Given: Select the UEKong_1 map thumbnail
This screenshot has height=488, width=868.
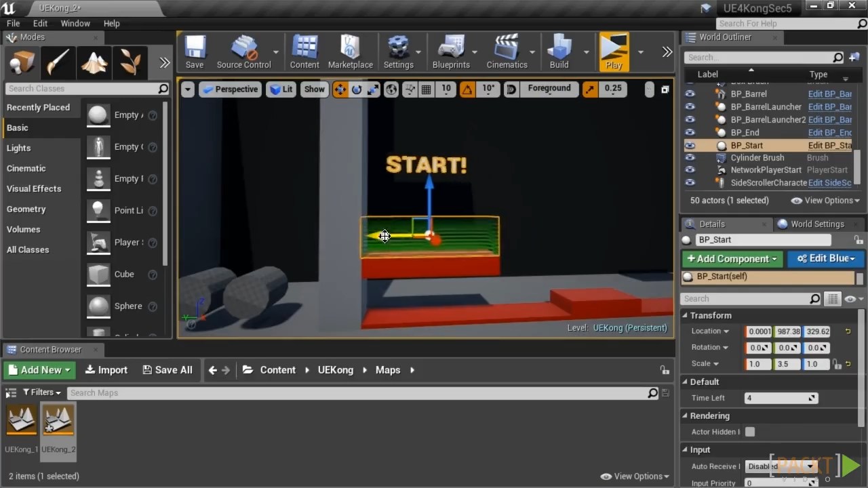Looking at the screenshot, I should tap(22, 421).
